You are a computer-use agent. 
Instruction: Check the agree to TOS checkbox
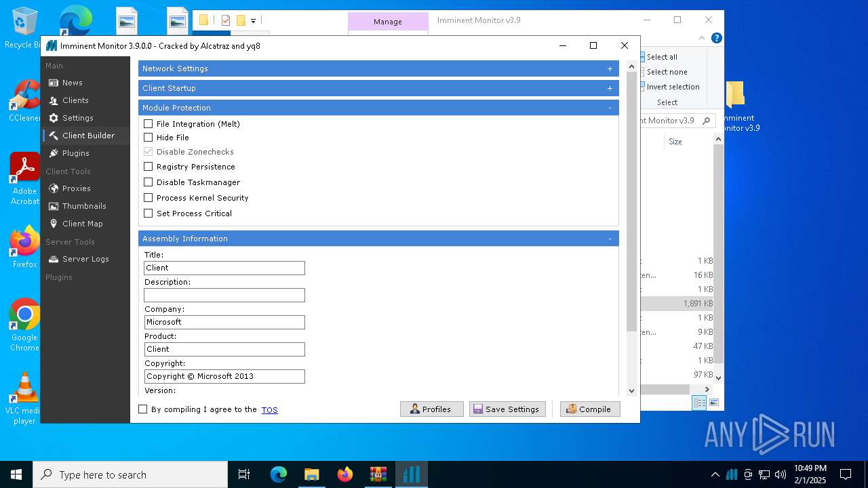point(142,409)
